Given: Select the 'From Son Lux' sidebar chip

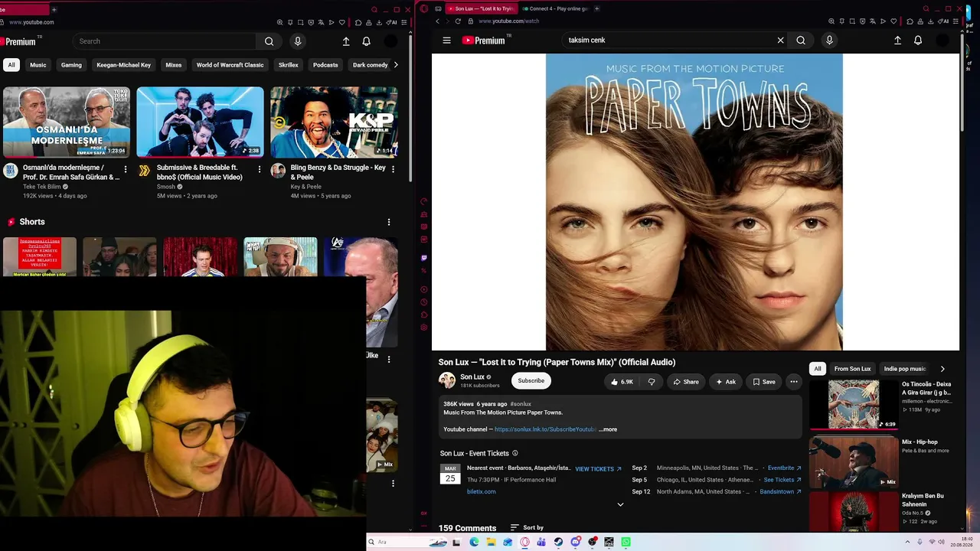Looking at the screenshot, I should click(x=852, y=369).
